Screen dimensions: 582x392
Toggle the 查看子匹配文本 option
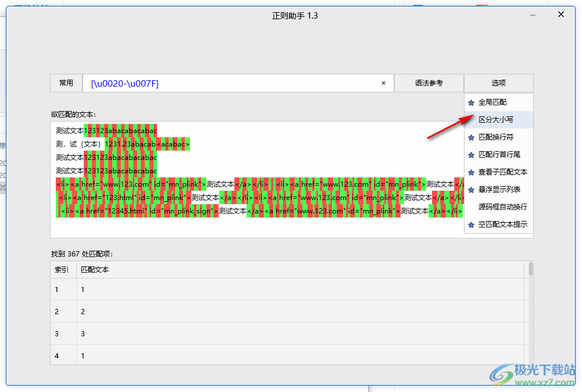pyautogui.click(x=499, y=172)
